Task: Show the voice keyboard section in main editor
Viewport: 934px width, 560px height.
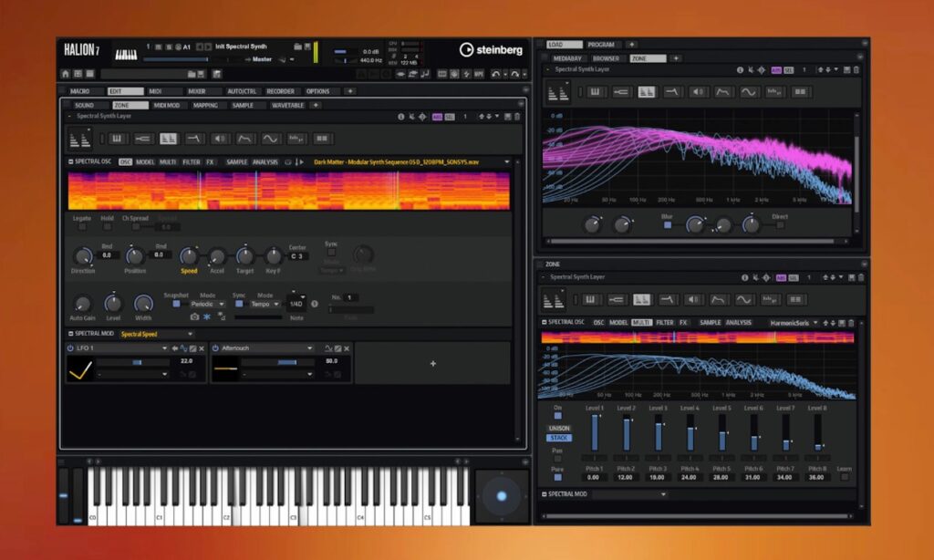Action: point(117,139)
